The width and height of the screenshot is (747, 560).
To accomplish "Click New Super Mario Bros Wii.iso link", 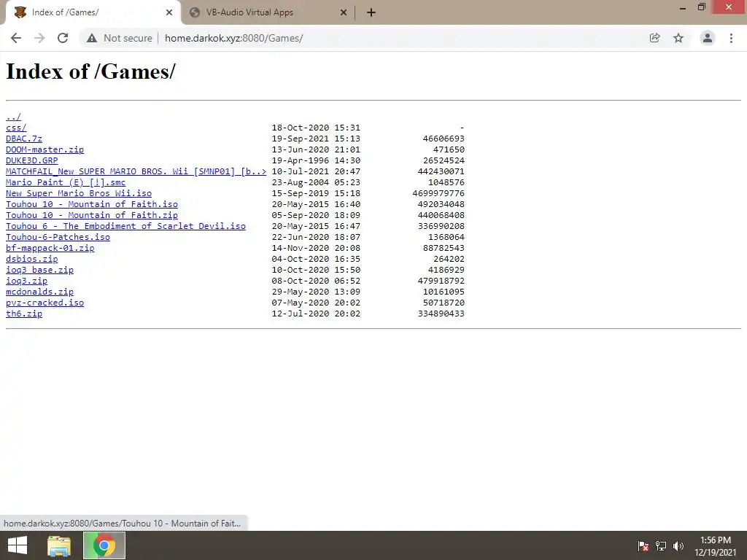I will click(x=79, y=193).
